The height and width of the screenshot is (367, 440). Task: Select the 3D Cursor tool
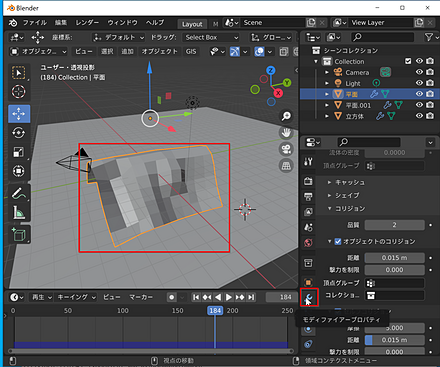click(x=18, y=91)
